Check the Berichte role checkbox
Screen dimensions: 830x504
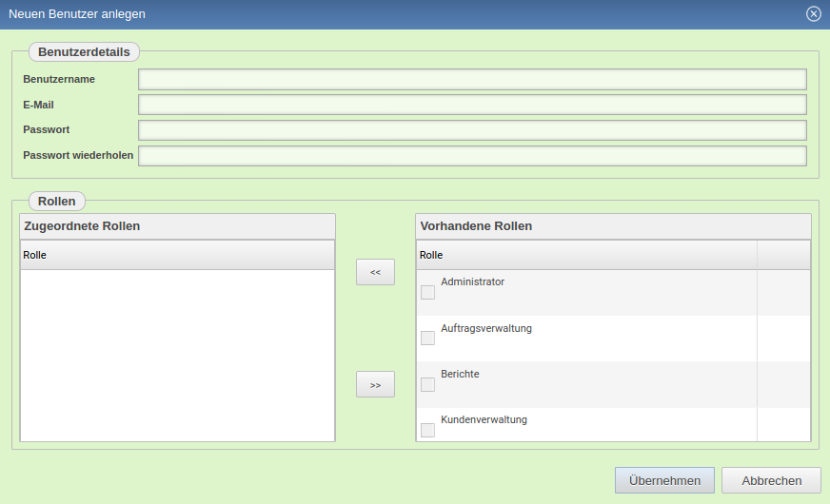click(x=428, y=384)
